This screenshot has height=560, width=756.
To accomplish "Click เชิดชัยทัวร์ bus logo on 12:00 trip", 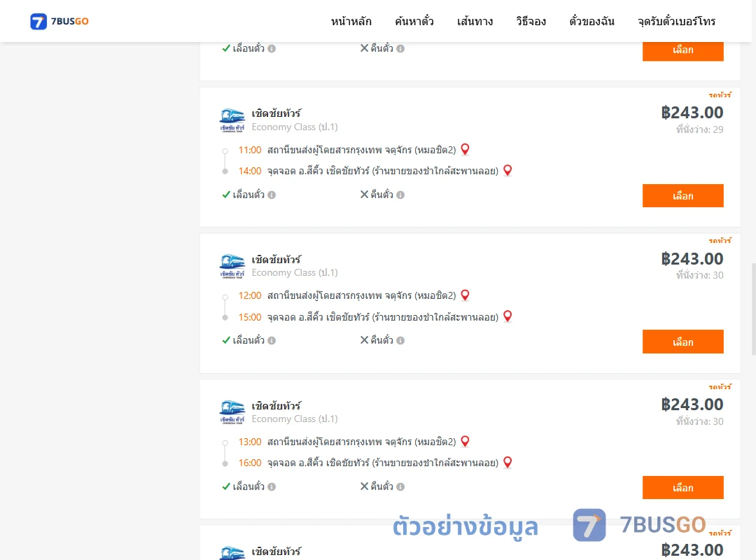I will 232,266.
